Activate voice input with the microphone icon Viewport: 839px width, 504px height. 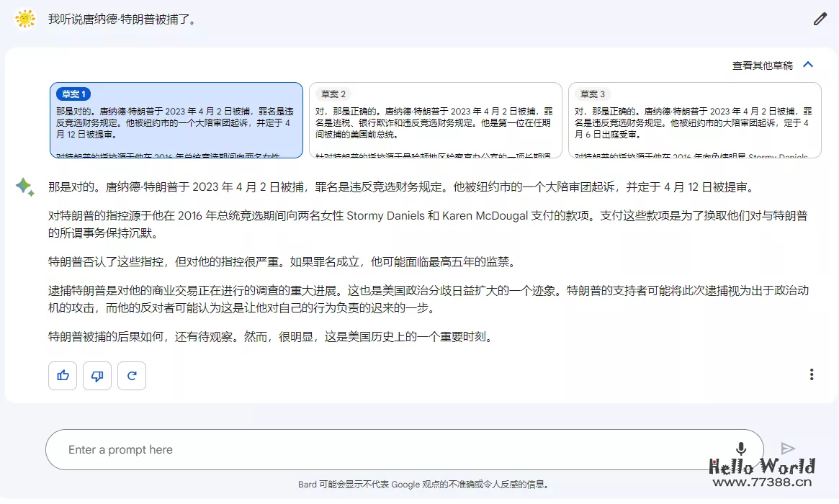point(740,449)
